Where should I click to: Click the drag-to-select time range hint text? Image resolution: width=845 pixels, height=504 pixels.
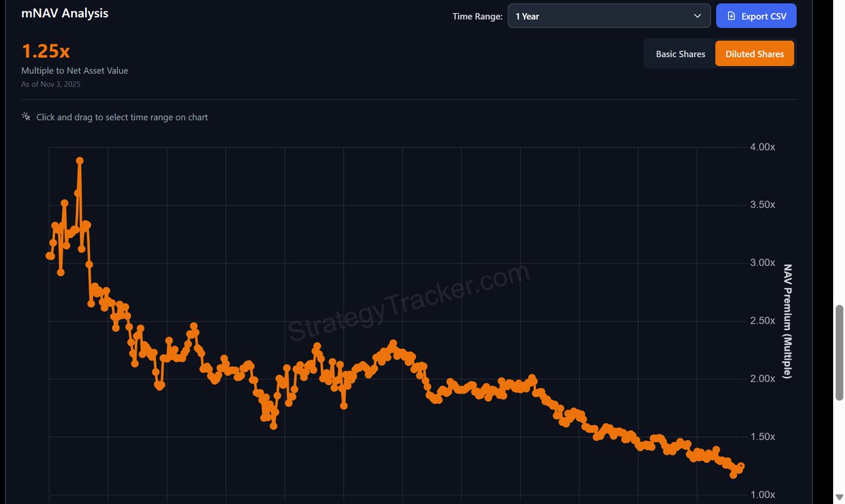coord(122,117)
